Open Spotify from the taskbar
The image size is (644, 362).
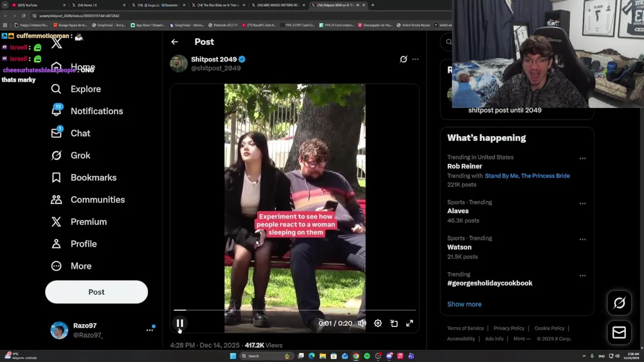point(367,356)
